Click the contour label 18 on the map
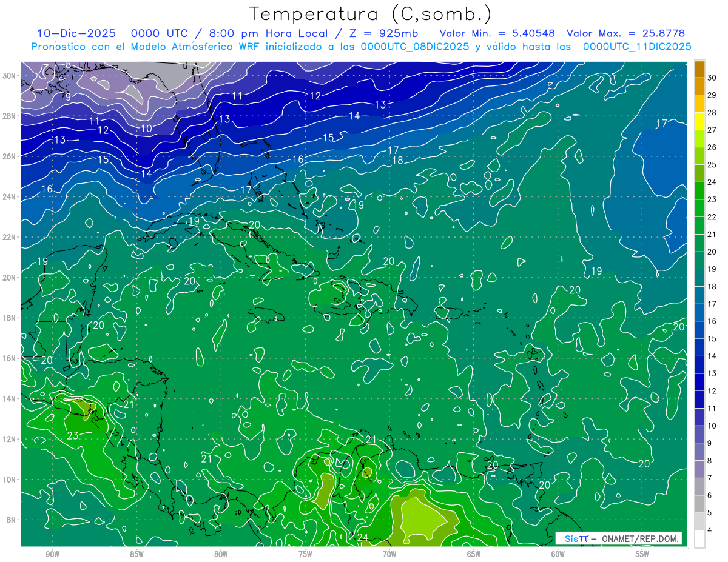Viewport: 728px width, 562px height. [x=398, y=161]
